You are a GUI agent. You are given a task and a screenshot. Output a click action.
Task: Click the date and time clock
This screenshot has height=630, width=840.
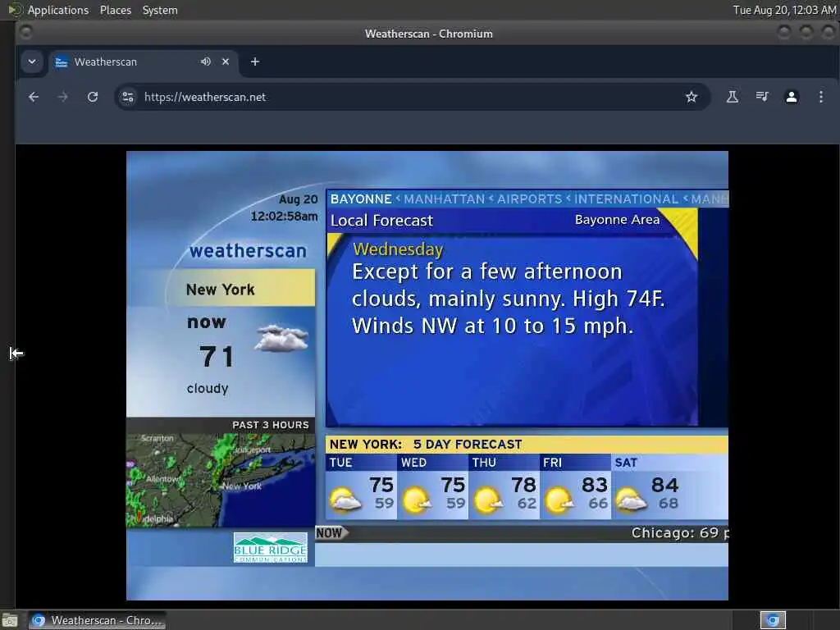point(784,10)
